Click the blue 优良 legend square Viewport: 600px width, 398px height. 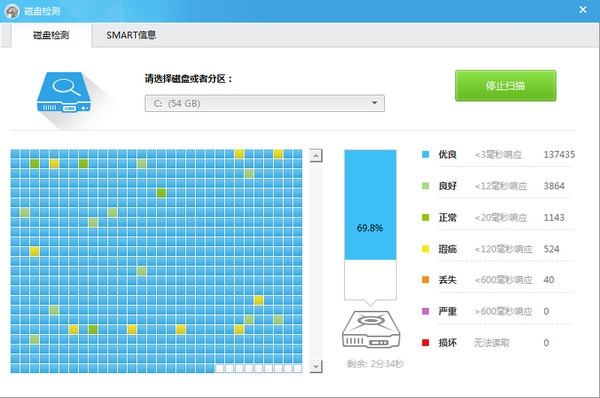click(x=425, y=154)
